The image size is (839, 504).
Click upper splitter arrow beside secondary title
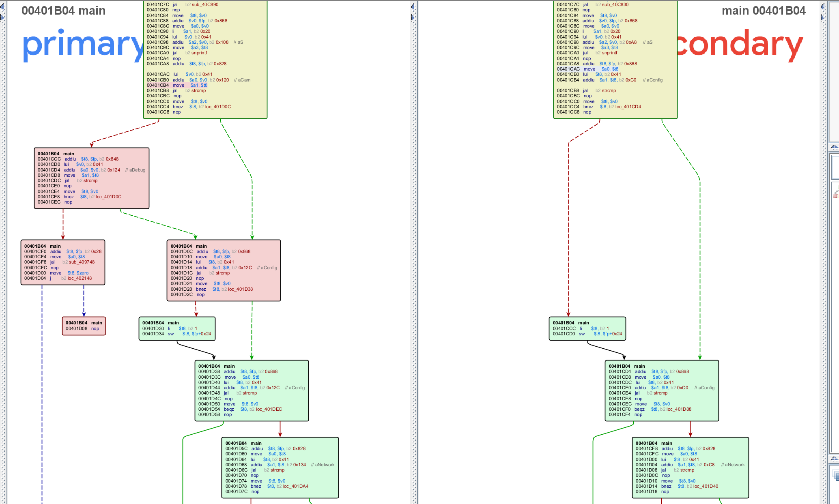click(x=822, y=7)
